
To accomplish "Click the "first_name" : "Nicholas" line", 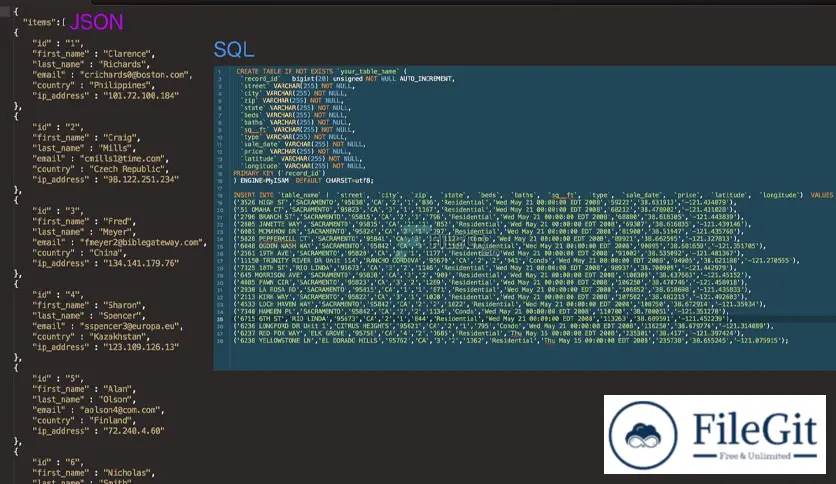I will pyautogui.click(x=93, y=473).
